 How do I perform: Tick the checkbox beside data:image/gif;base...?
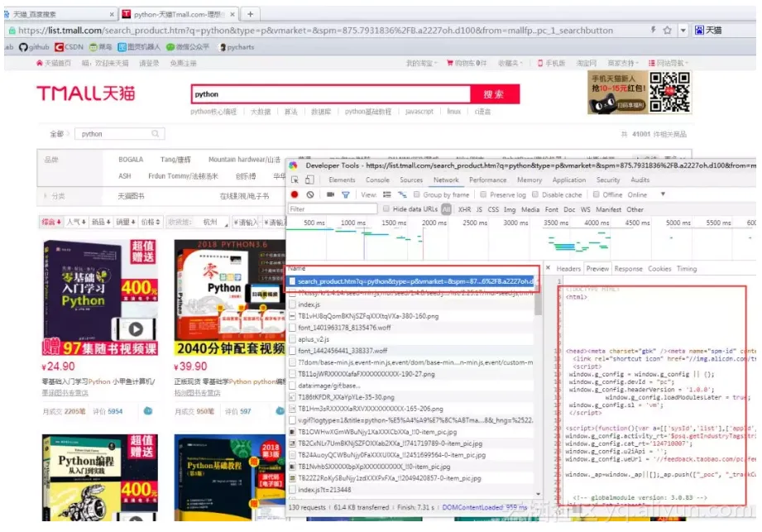[x=292, y=386]
